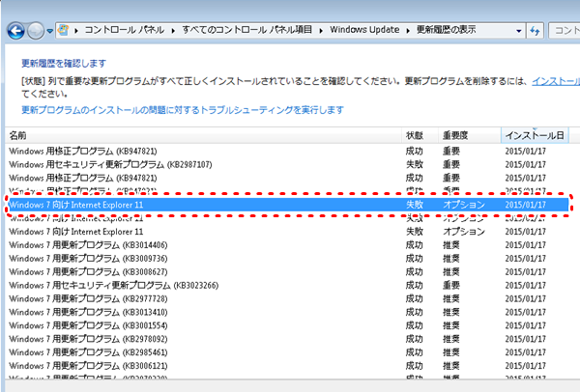Expand the breadcrumb arrow after Windows Update
Viewport: 580px width, 392px height.
(408, 30)
